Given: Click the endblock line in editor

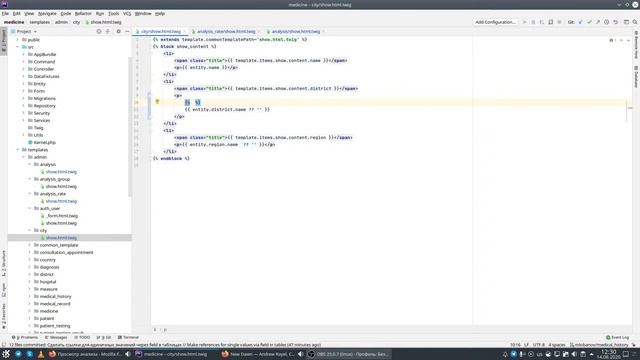Looking at the screenshot, I should coord(171,158).
